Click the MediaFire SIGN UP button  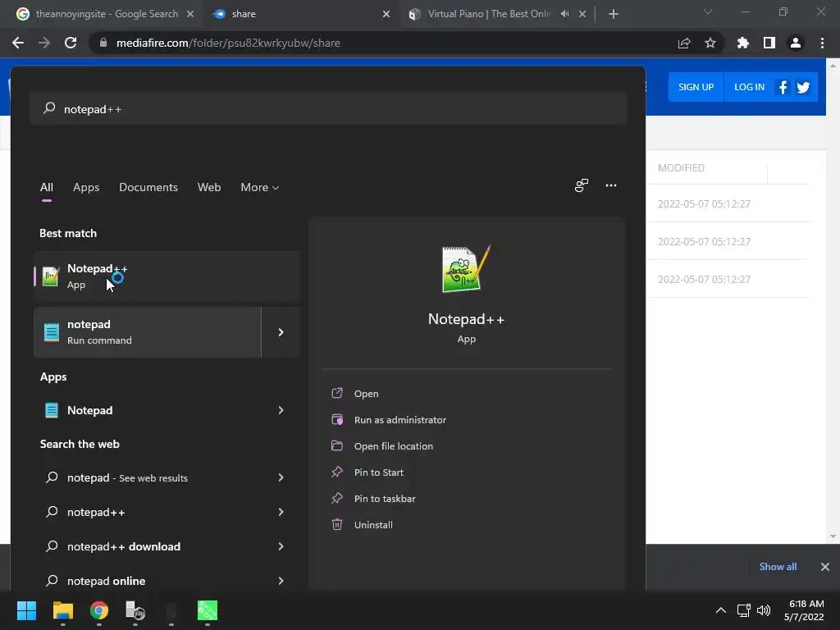point(696,87)
